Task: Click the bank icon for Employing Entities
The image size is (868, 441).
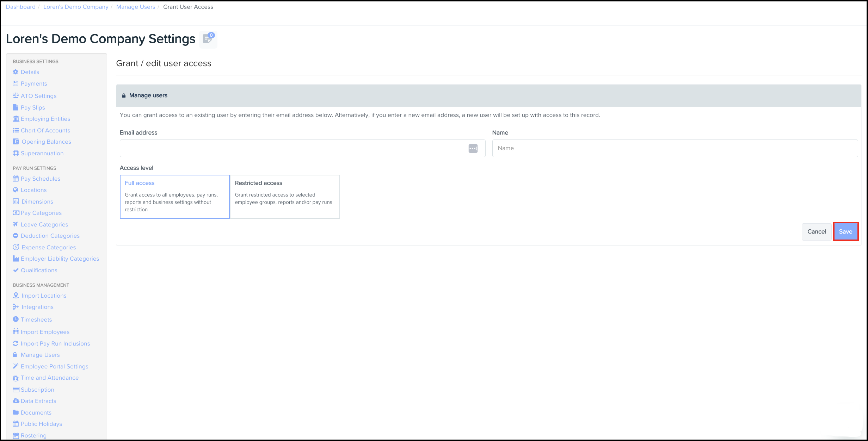Action: [16, 119]
